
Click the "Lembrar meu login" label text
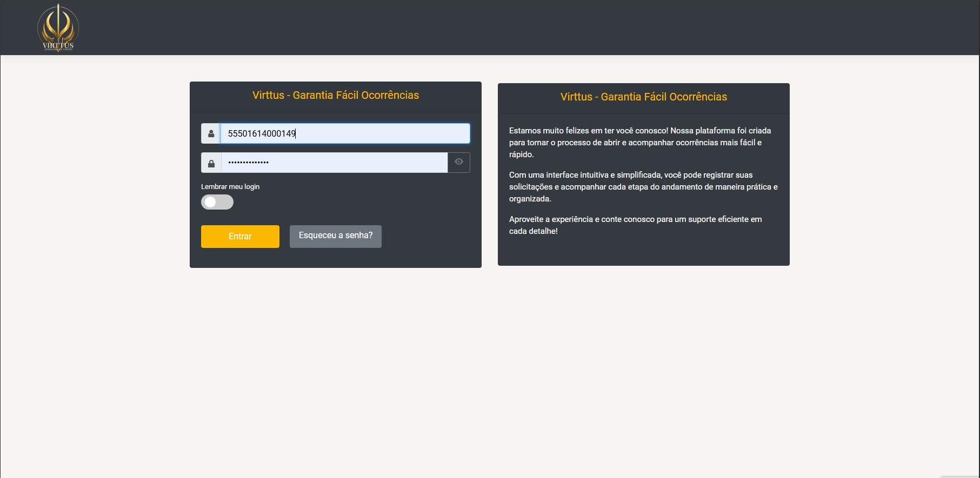pos(230,187)
